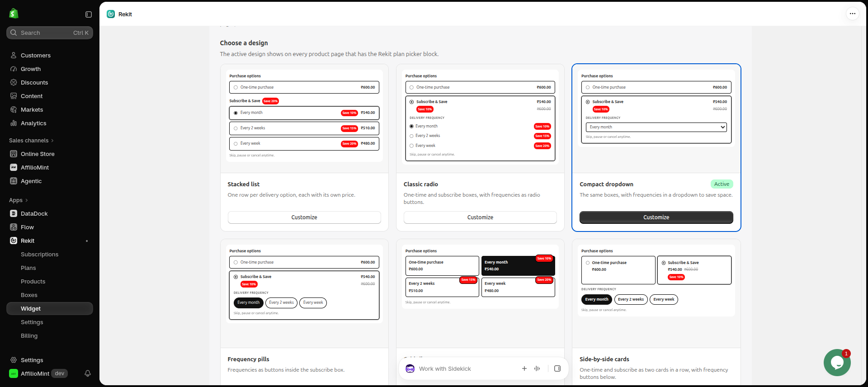Open the Every month delivery frequency dropdown
This screenshot has height=387, width=868.
656,127
